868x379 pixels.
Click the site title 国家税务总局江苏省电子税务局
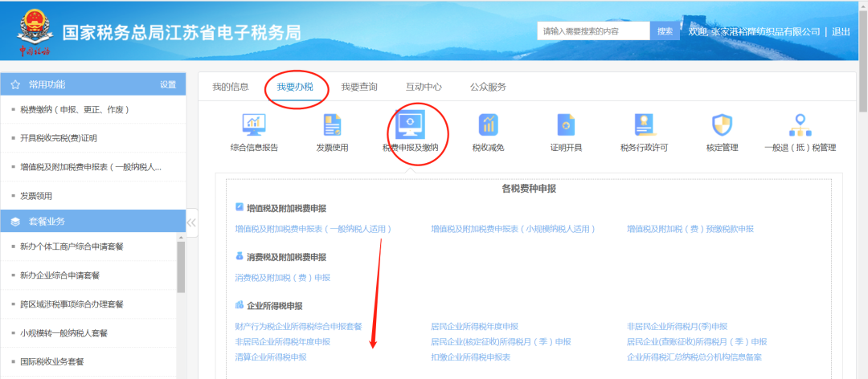pyautogui.click(x=182, y=33)
